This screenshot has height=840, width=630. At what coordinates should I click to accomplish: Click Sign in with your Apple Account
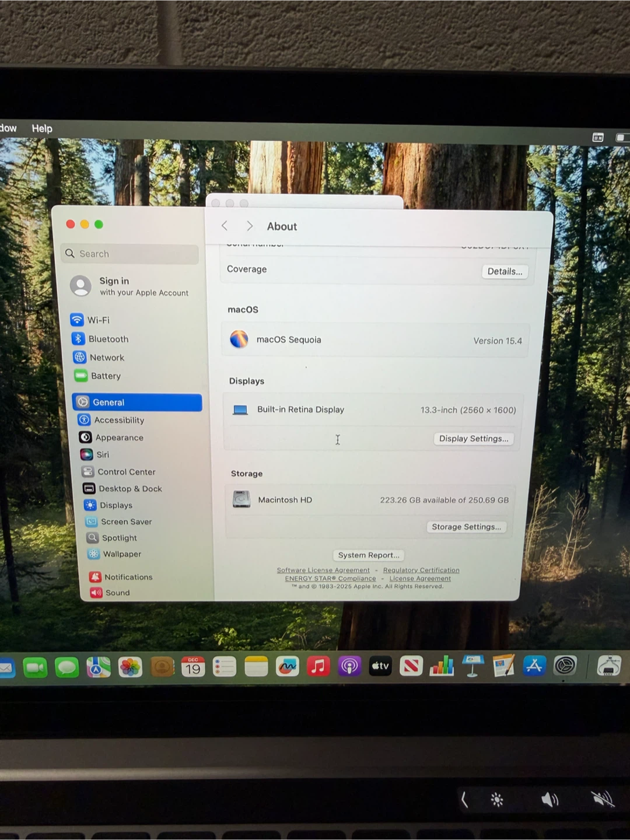tap(143, 286)
